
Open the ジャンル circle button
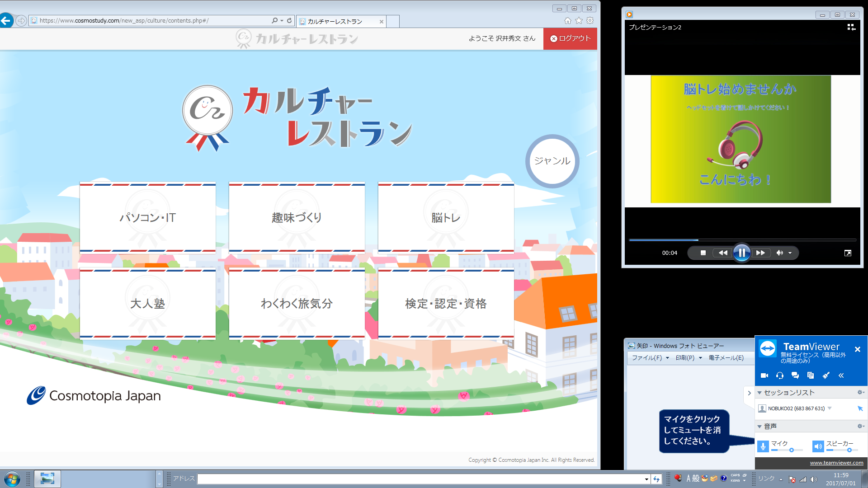pos(552,161)
